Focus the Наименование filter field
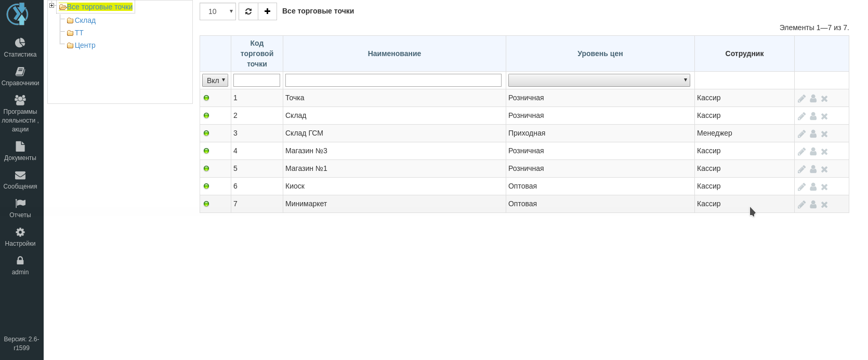This screenshot has height=360, width=868. pyautogui.click(x=393, y=80)
